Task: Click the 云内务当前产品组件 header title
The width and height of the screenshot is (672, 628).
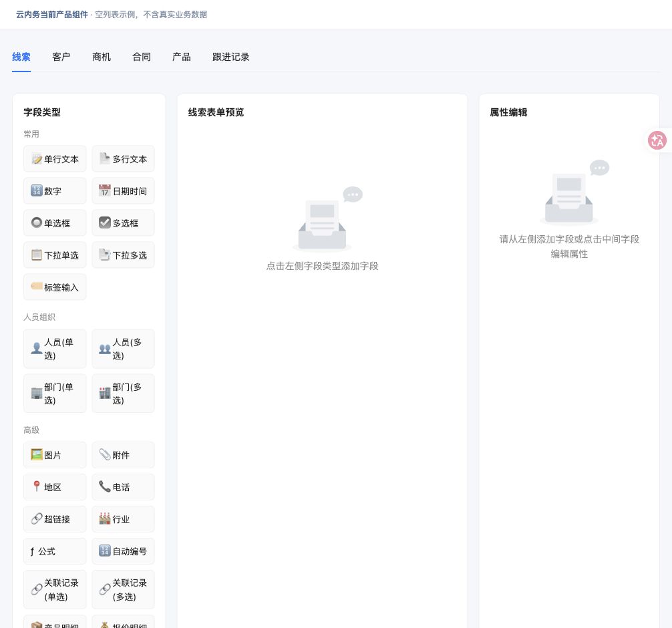Action: 52,15
